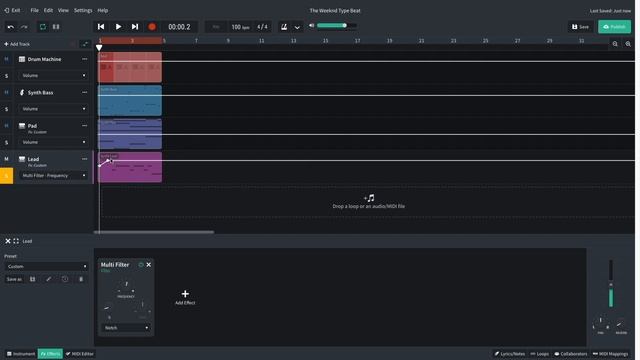The height and width of the screenshot is (360, 640).
Task: Publish the project
Action: coord(614,27)
